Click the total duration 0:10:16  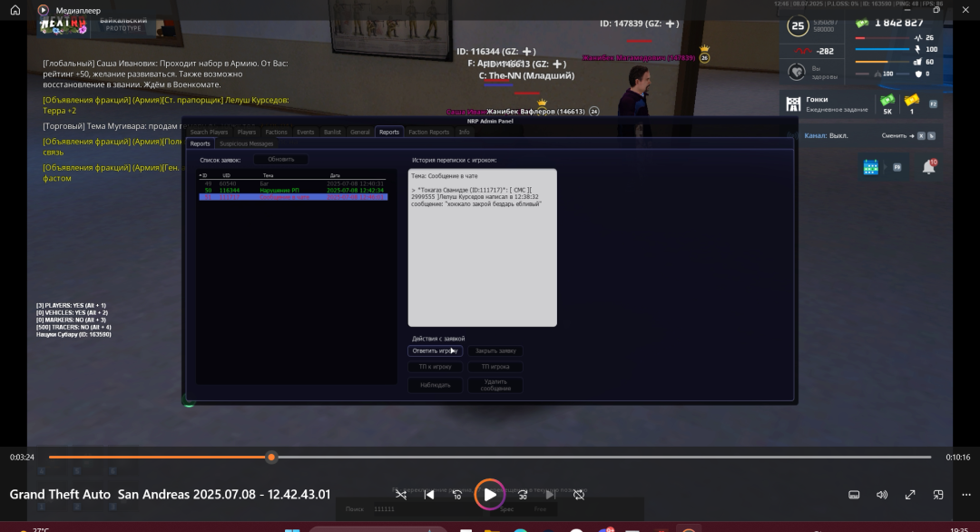pos(957,457)
